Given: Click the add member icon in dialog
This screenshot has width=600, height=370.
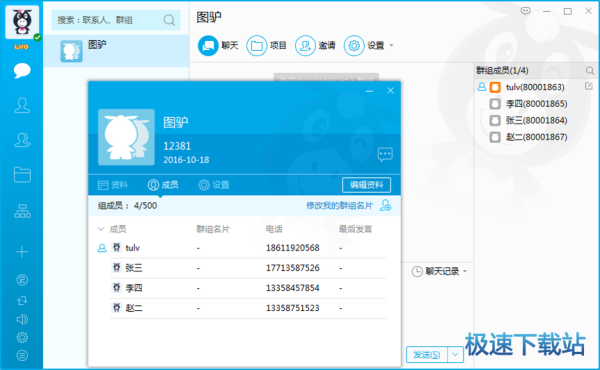Looking at the screenshot, I should tap(385, 206).
